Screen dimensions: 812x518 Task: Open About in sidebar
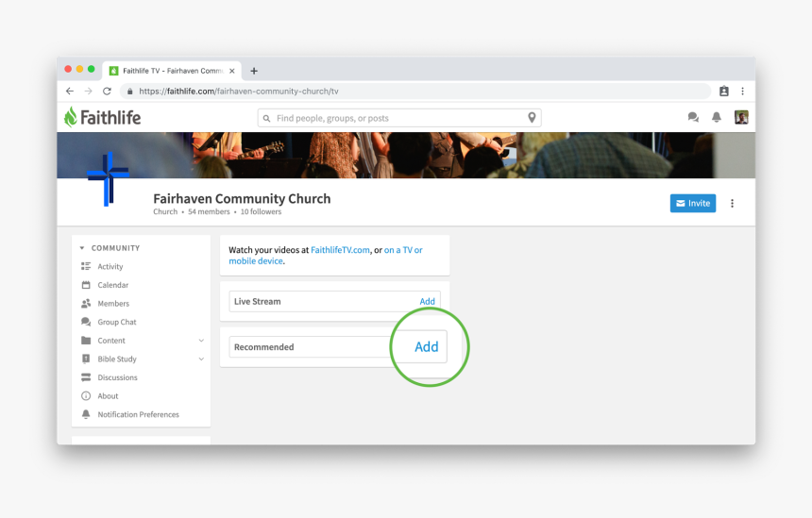point(108,396)
